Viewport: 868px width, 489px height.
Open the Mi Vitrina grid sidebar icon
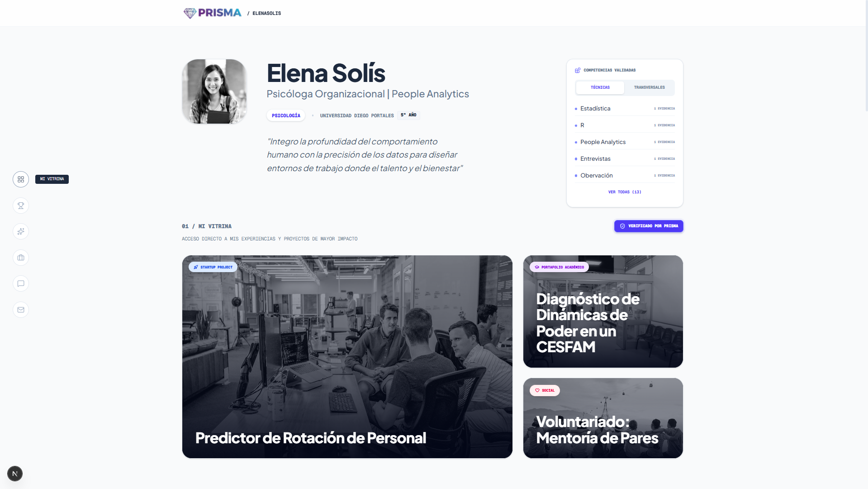21,179
